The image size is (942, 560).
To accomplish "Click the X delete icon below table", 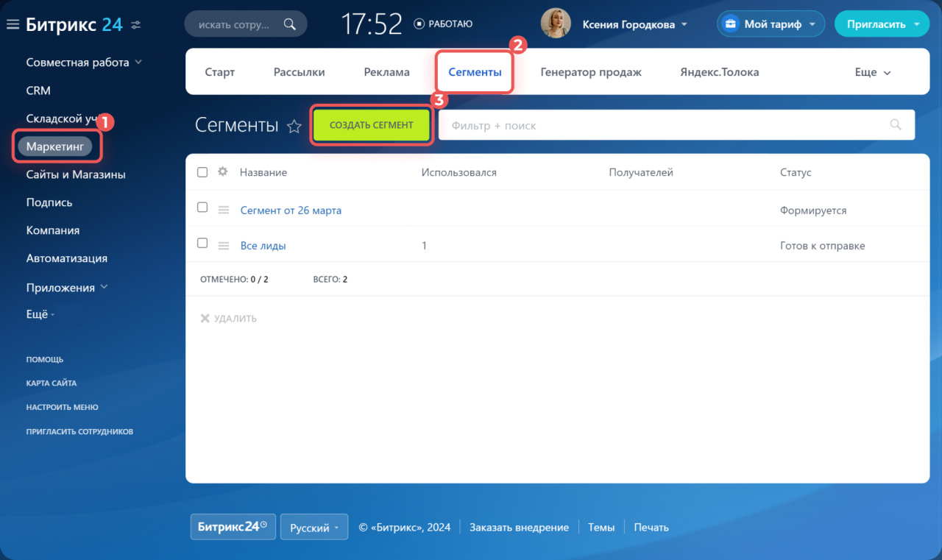I will (205, 319).
